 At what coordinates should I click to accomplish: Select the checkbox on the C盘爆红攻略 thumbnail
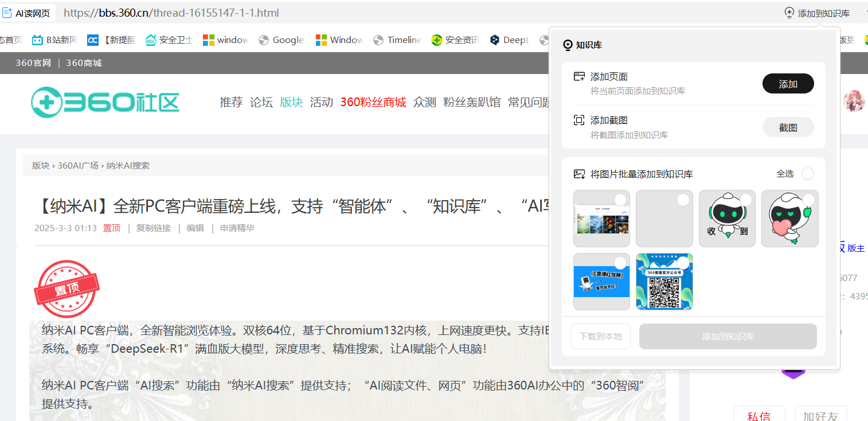[x=620, y=263]
